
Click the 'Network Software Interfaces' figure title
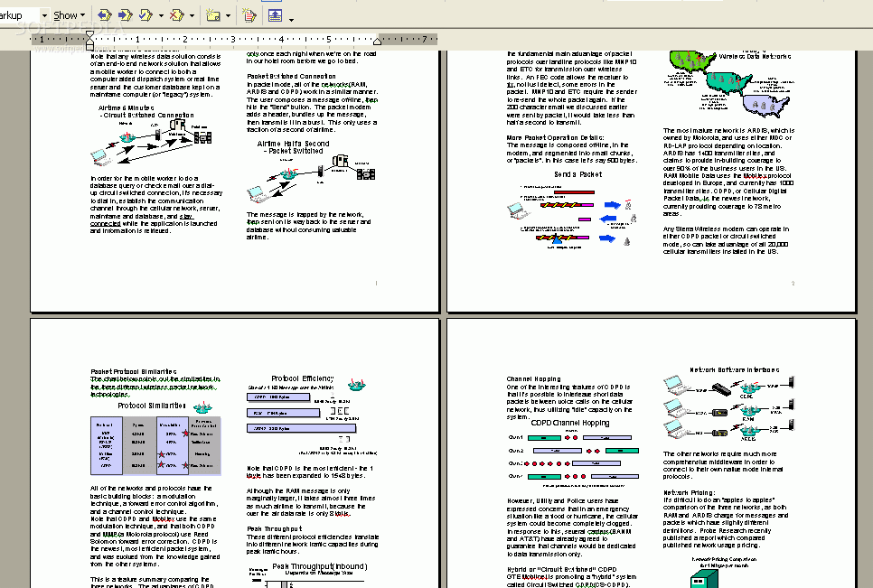pyautogui.click(x=735, y=369)
